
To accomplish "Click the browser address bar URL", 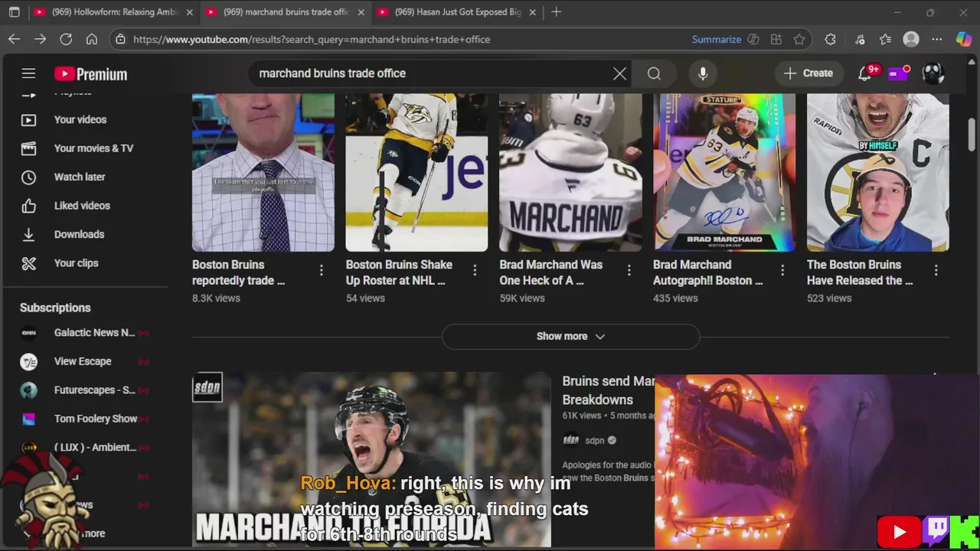I will pos(312,39).
